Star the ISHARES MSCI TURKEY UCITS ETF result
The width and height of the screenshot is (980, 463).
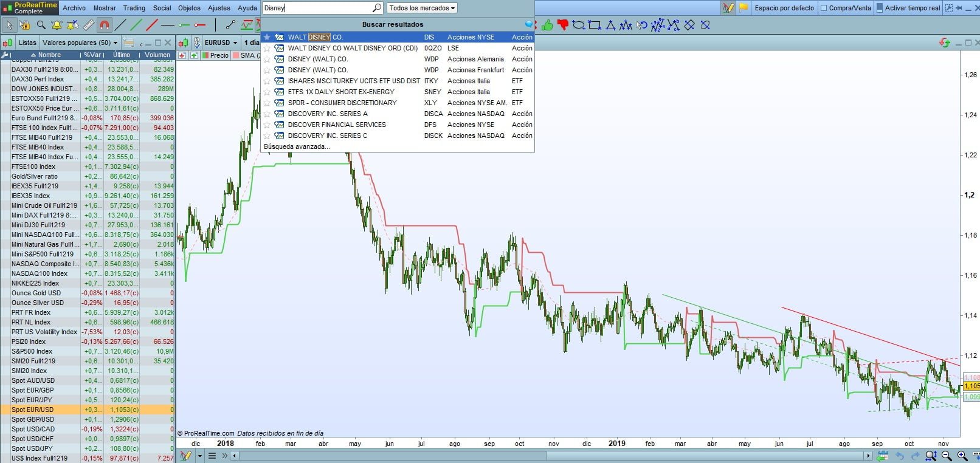(x=266, y=81)
